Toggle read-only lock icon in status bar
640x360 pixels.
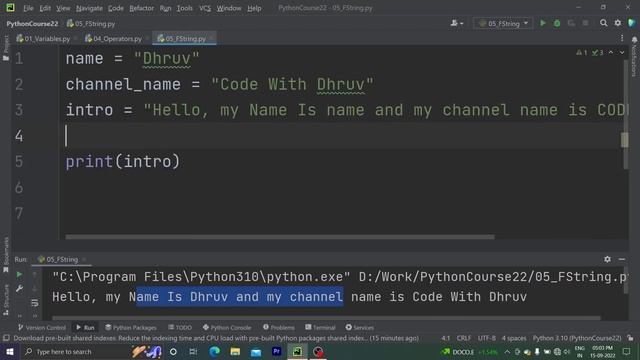point(630,338)
